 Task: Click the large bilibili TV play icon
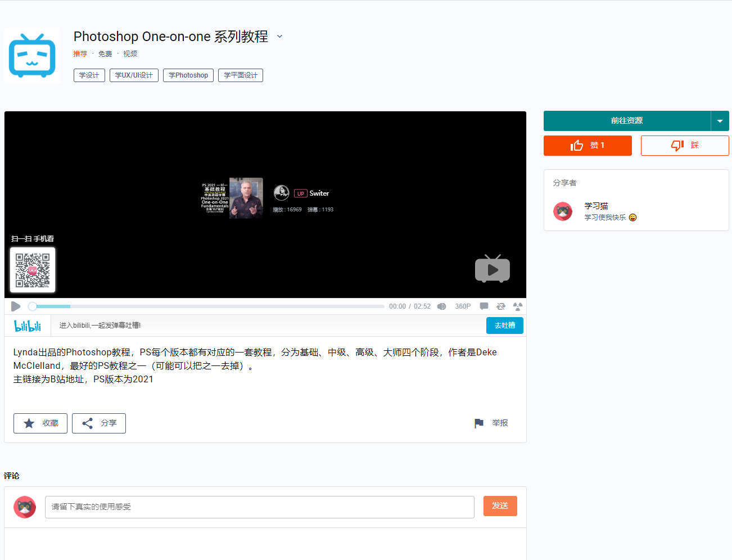pyautogui.click(x=492, y=269)
